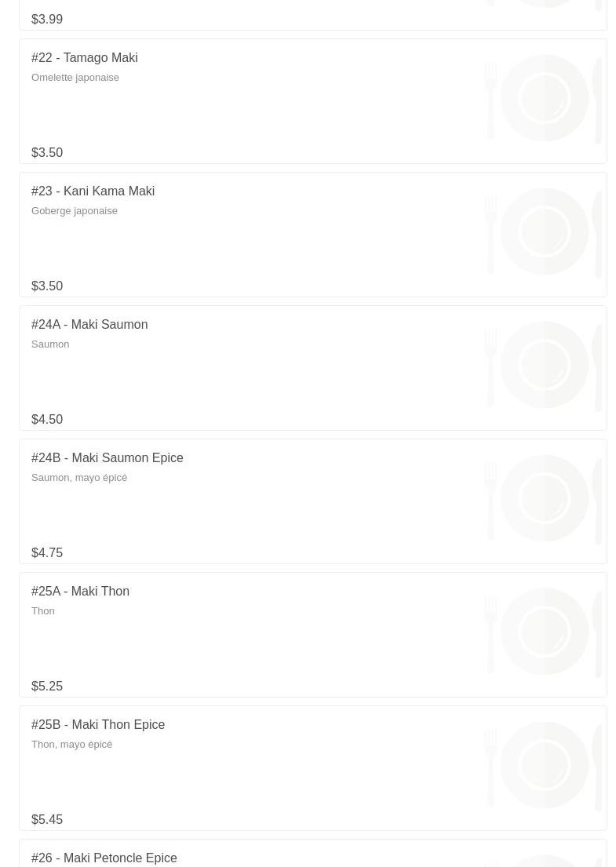616x867 pixels.
Task: Click the plate placeholder icon for #24A Maki Saumon
Action: click(544, 365)
